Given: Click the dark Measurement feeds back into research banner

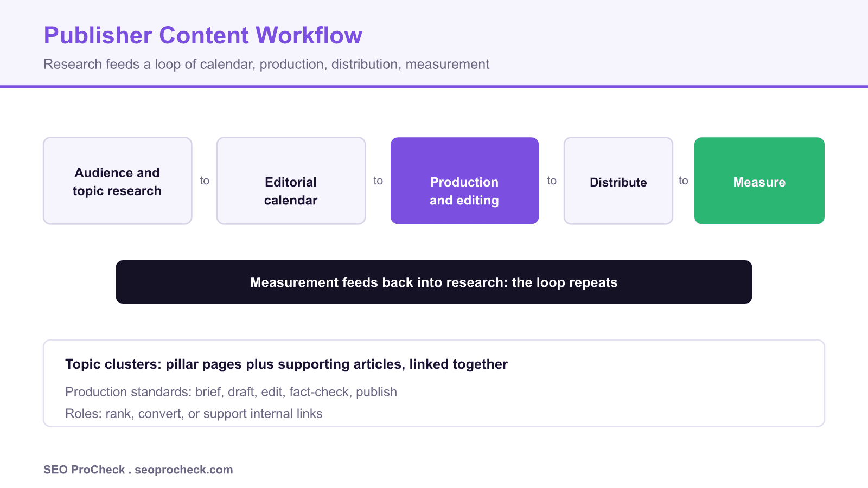Looking at the screenshot, I should coord(434,282).
